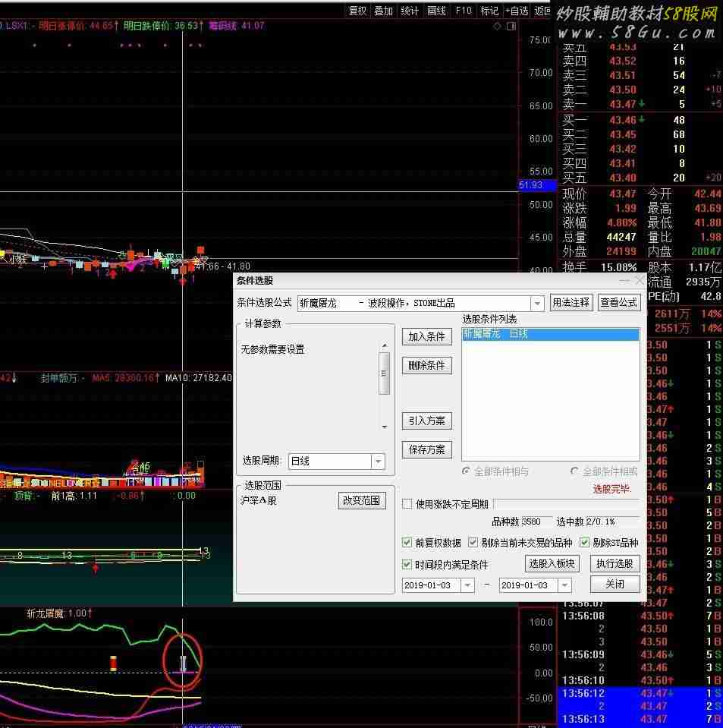The image size is (723, 728).
Task: Select 斩魔屠龙 日线 in condition list
Action: click(551, 334)
